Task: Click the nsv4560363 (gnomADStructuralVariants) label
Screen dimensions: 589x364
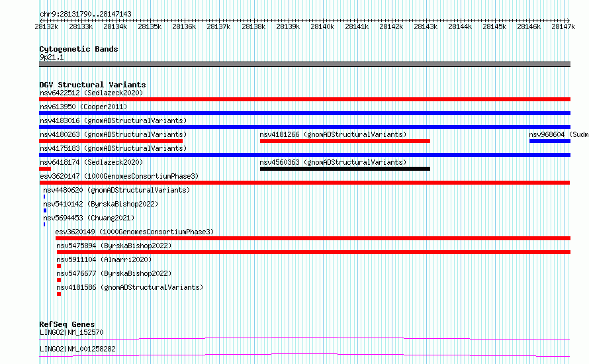Action: (x=333, y=162)
